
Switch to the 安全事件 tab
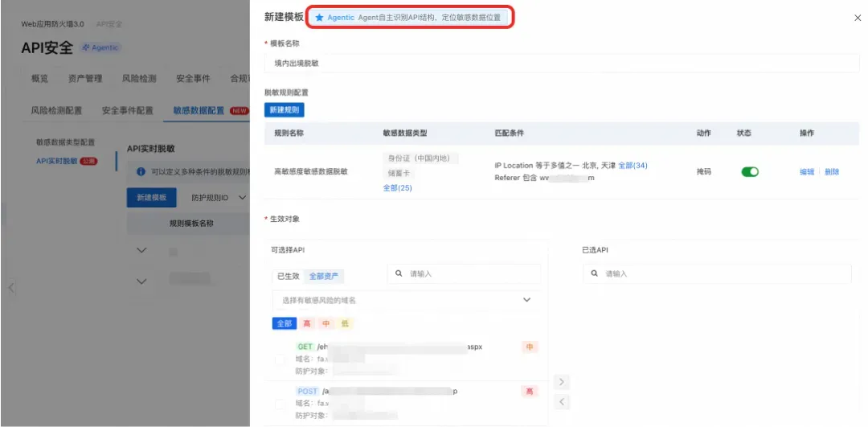(193, 79)
